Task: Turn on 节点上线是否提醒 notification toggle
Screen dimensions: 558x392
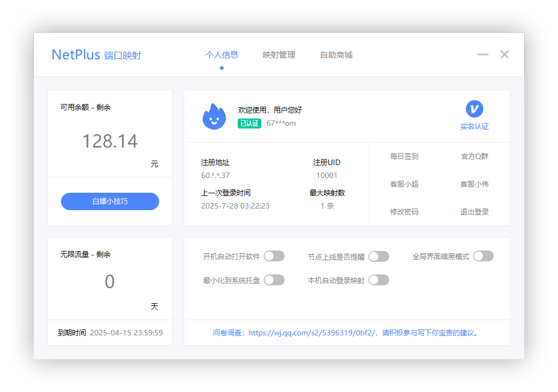Action: pyautogui.click(x=378, y=256)
